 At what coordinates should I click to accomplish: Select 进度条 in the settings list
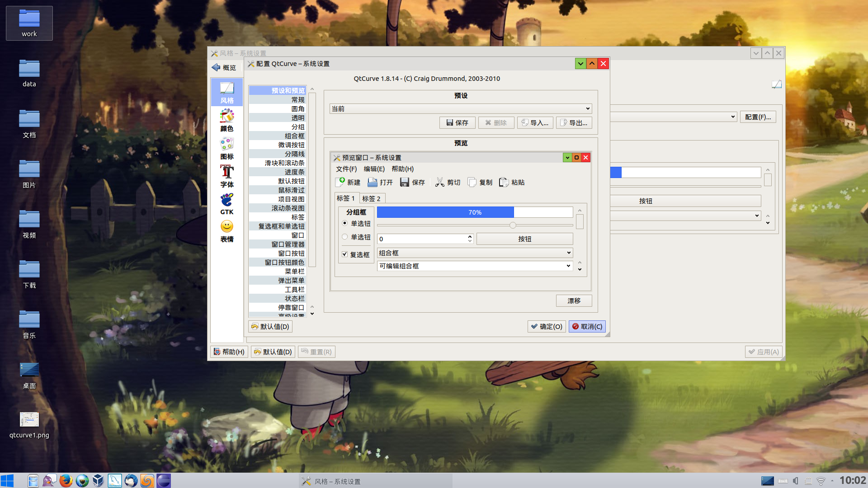277,172
